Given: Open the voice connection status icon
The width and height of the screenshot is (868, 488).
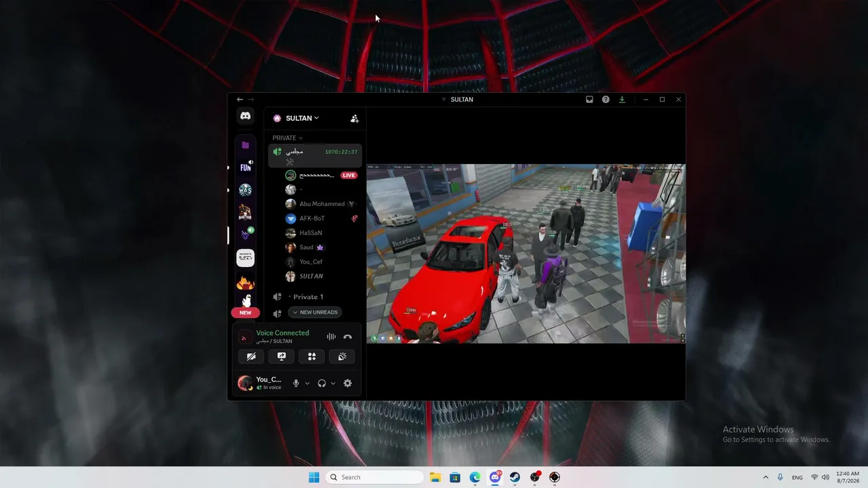Looking at the screenshot, I should 245,337.
